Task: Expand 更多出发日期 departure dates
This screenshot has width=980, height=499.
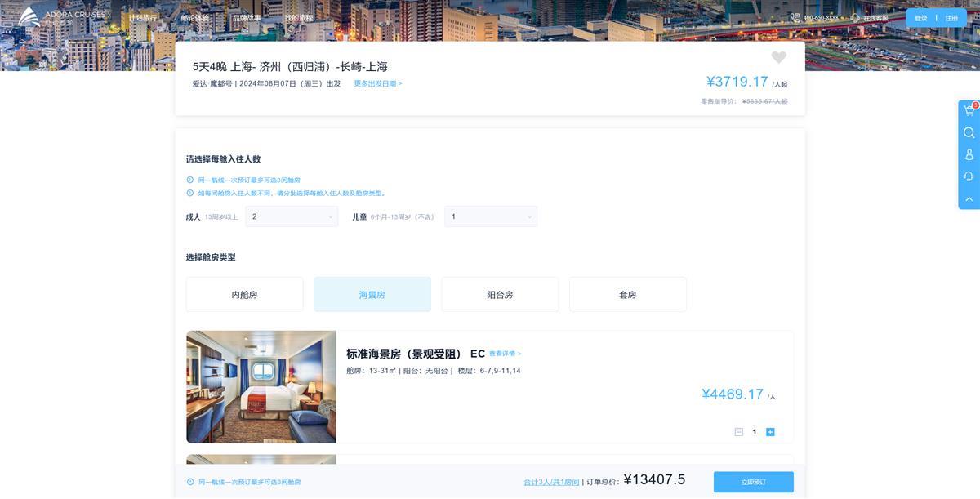Action: coord(377,83)
